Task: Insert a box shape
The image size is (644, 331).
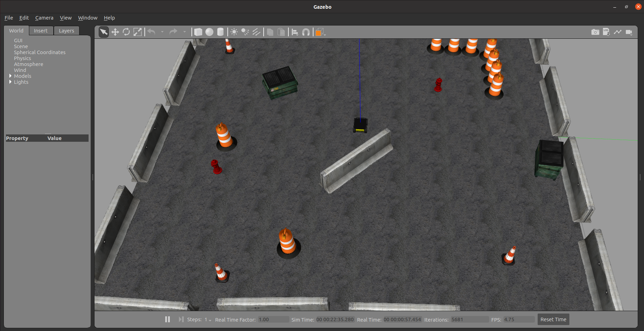Action: 198,32
